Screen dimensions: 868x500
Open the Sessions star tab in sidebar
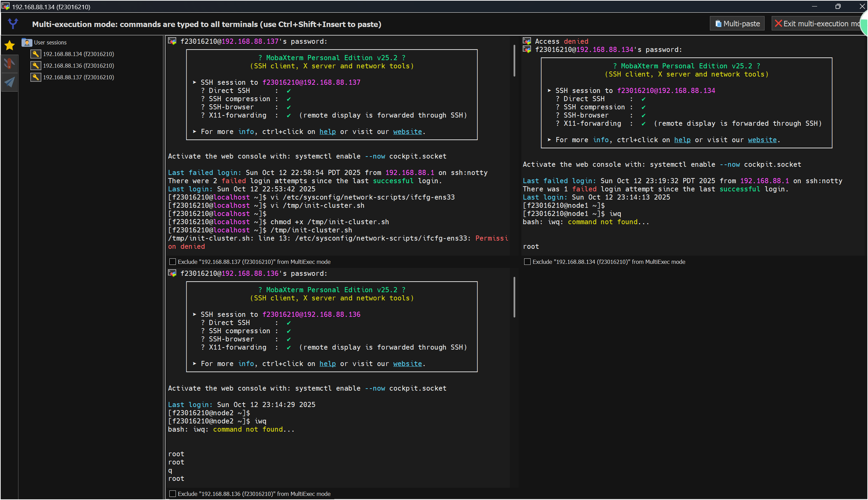(x=10, y=45)
